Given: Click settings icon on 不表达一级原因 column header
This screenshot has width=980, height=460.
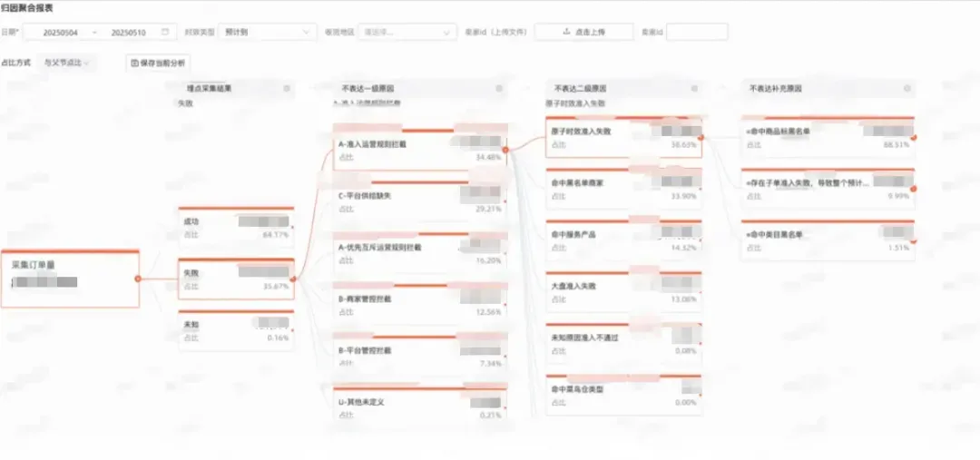Looking at the screenshot, I should (499, 89).
